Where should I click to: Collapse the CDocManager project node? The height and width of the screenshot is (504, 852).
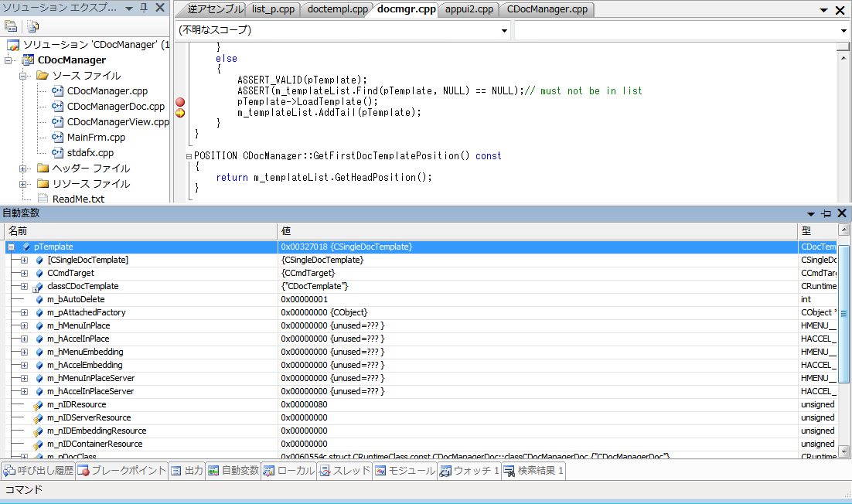click(9, 60)
